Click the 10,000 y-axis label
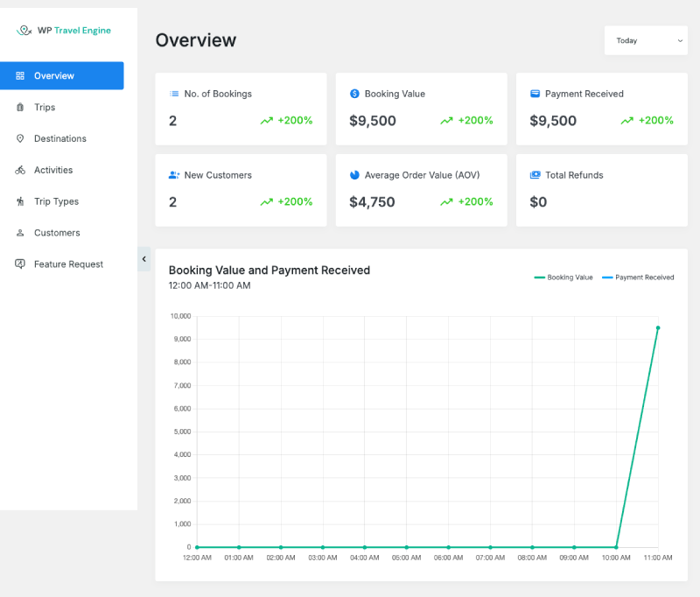This screenshot has width=700, height=597. pyautogui.click(x=180, y=316)
